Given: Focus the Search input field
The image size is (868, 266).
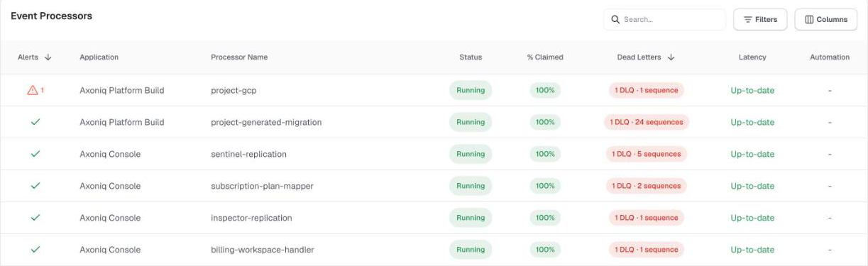Looking at the screenshot, I should pyautogui.click(x=665, y=20).
